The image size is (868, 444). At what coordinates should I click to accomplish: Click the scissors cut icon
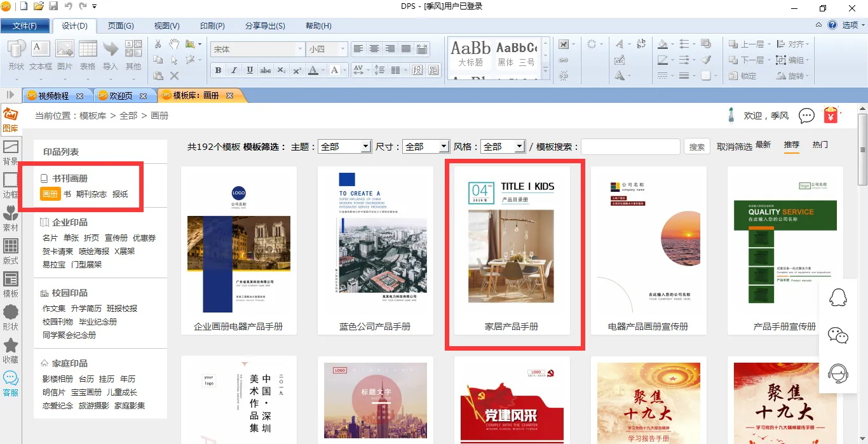click(x=158, y=44)
